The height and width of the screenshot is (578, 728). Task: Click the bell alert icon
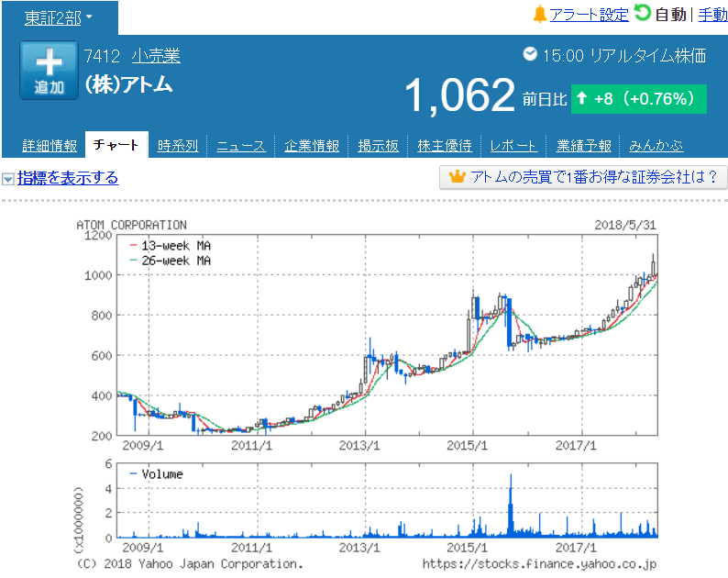point(539,15)
